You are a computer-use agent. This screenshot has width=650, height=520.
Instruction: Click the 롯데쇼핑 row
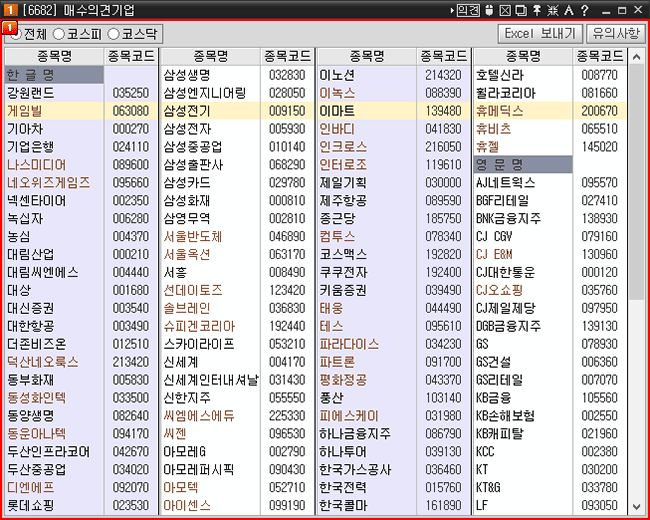[x=81, y=505]
